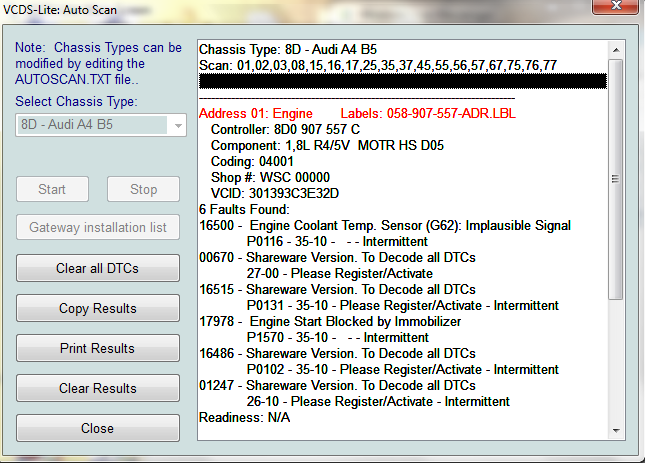
Task: Click the 'VCID: 301393C3E32D' line
Action: [x=275, y=194]
